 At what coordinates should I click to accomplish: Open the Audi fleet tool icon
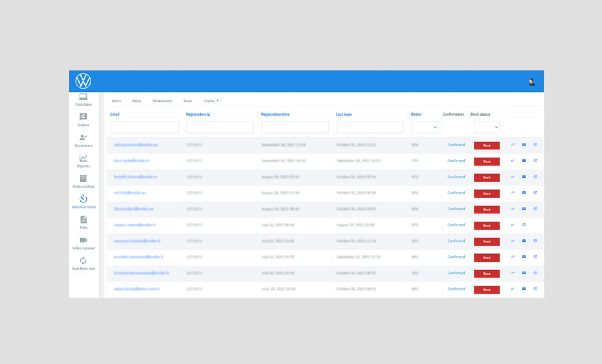(83, 261)
